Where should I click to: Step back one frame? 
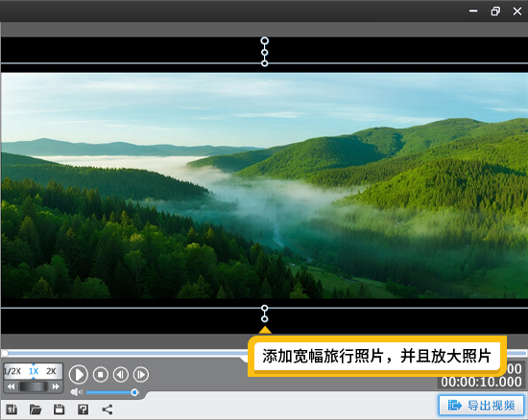[121, 374]
